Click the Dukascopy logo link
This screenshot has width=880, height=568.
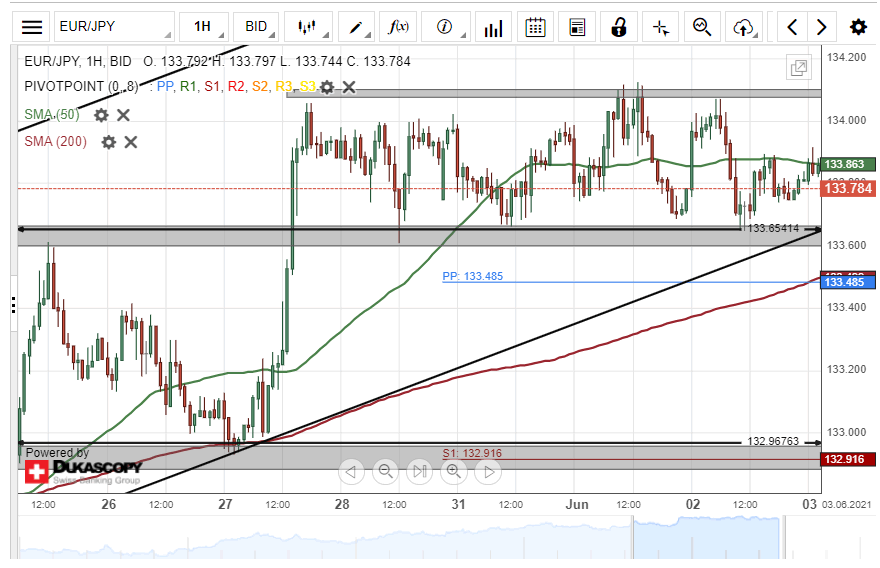coord(84,468)
